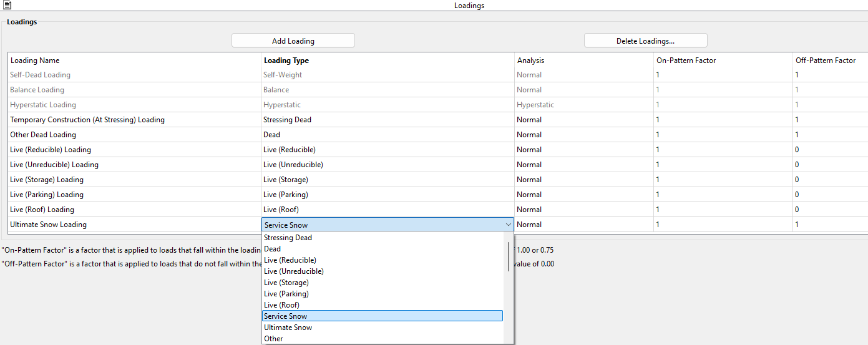Open Analysis cell for Ultimate Snow Loading
Viewport: 868px width, 345px height.
coord(583,225)
